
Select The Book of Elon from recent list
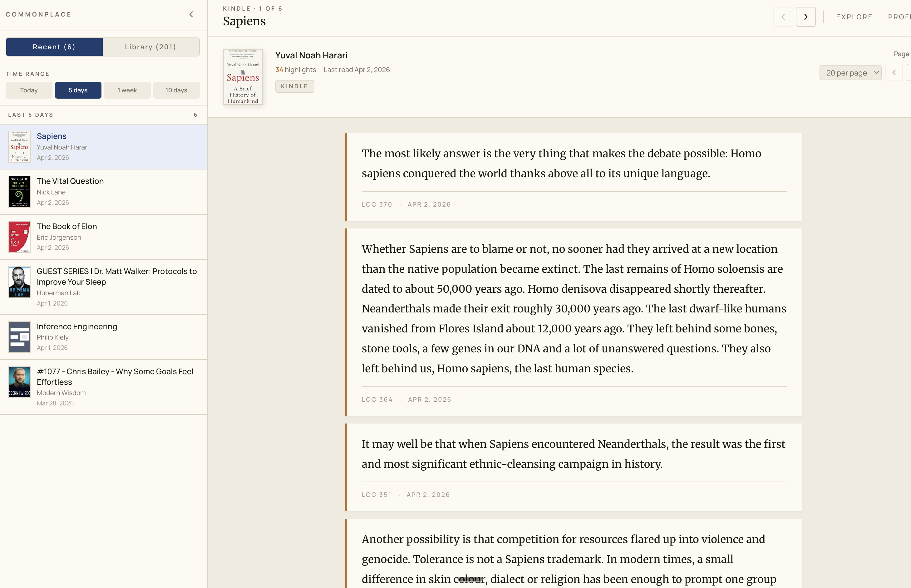point(67,226)
